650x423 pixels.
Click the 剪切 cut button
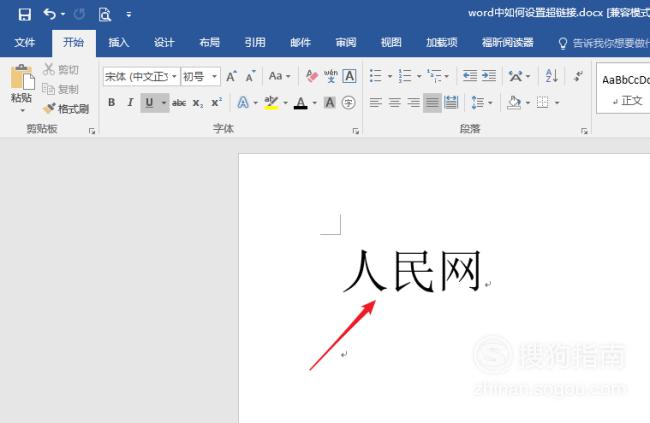pyautogui.click(x=61, y=70)
